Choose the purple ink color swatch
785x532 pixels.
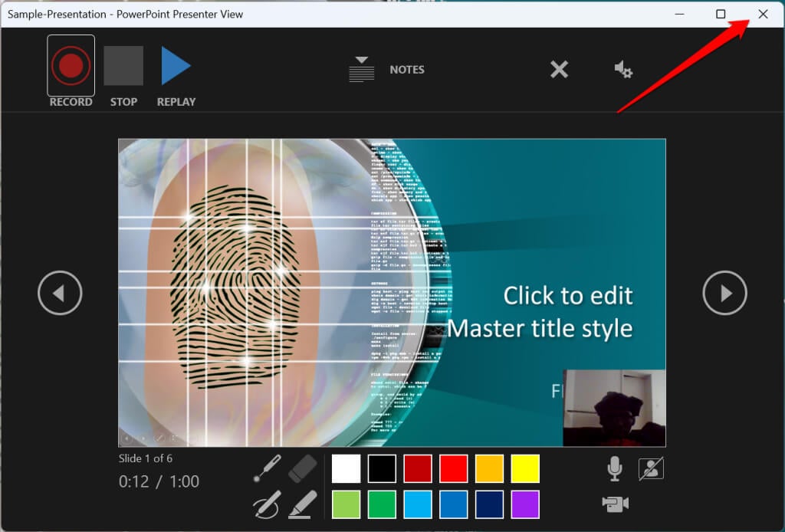[525, 504]
